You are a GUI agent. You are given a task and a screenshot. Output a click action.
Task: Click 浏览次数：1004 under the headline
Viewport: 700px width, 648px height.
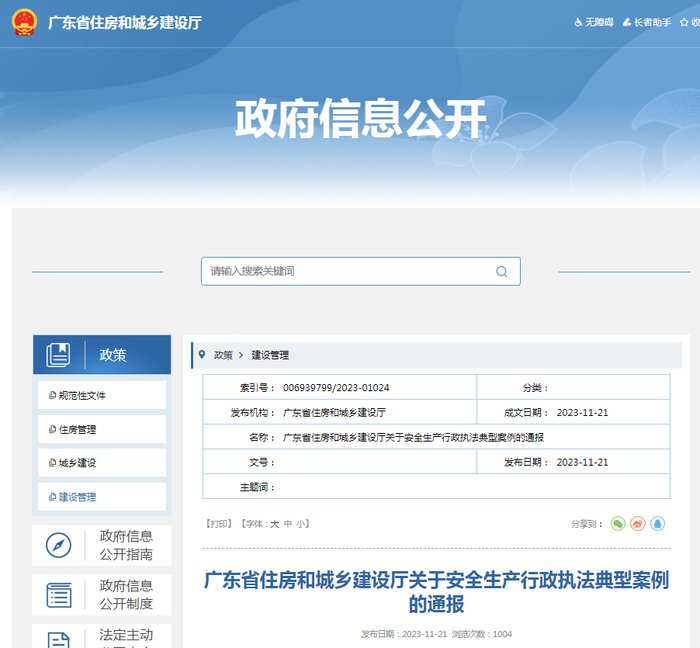pyautogui.click(x=482, y=634)
